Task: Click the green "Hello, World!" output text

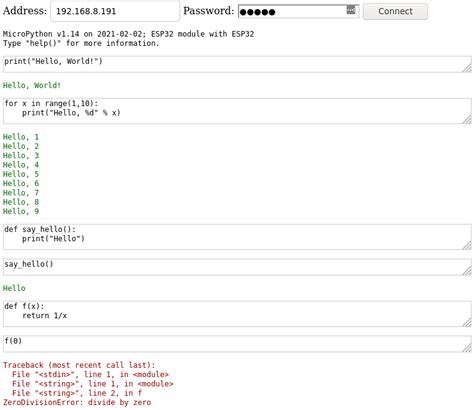Action: [32, 85]
